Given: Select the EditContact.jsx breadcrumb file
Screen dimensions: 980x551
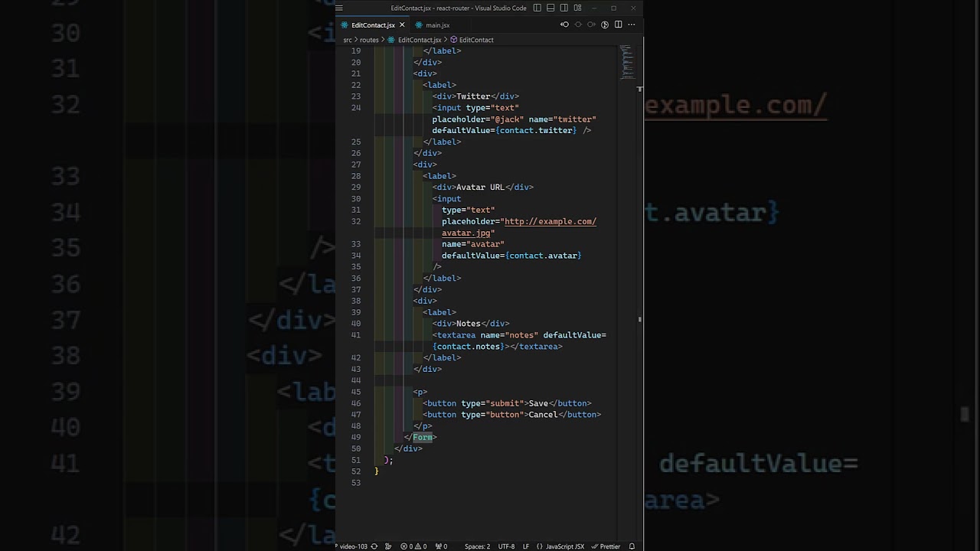Looking at the screenshot, I should [x=420, y=40].
